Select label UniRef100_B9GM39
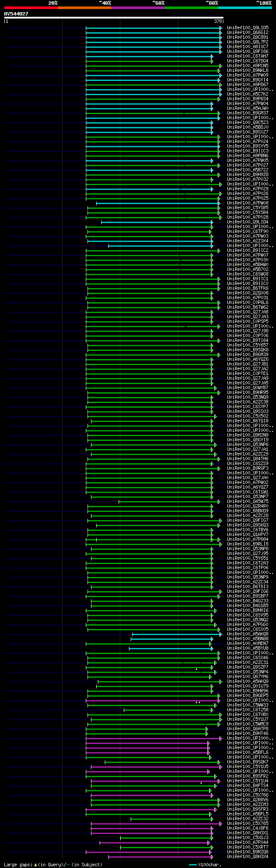Screen dimensions: 276x868 (248, 355)
